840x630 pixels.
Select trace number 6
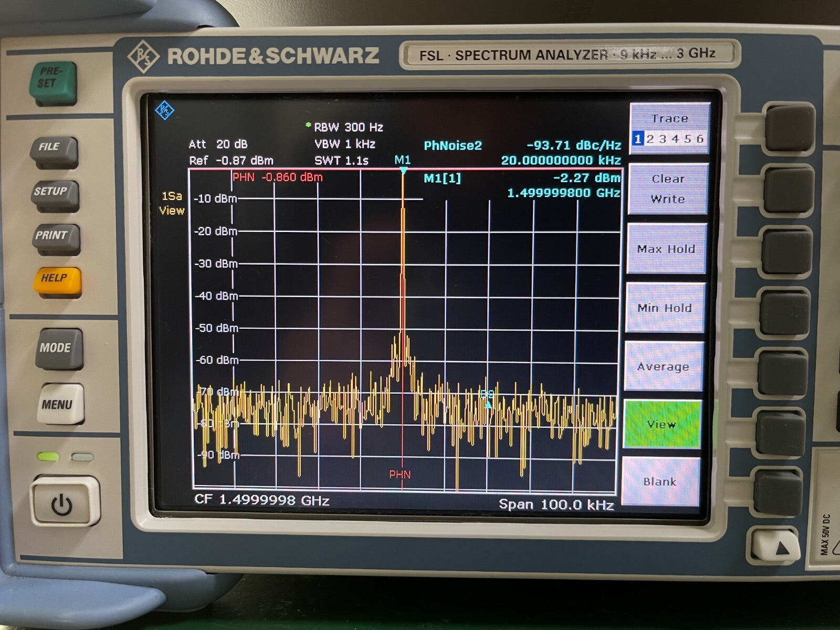tap(699, 139)
